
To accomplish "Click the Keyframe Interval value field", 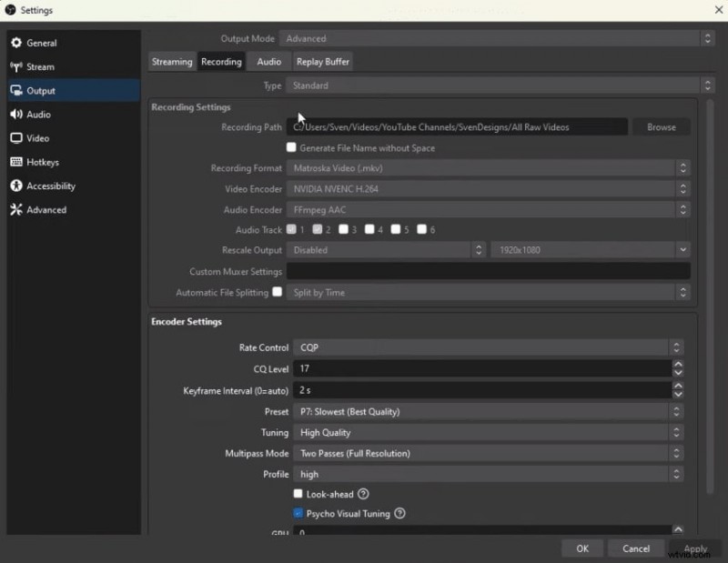I will [x=482, y=390].
